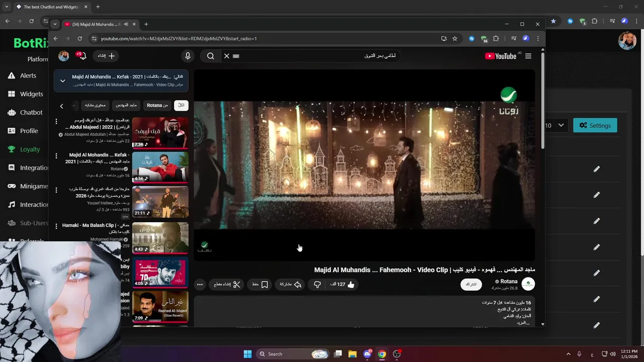Screen dimensions: 644x362
Task: Play the Abdul Majeed 7:34 thumbnail
Action: (x=160, y=133)
